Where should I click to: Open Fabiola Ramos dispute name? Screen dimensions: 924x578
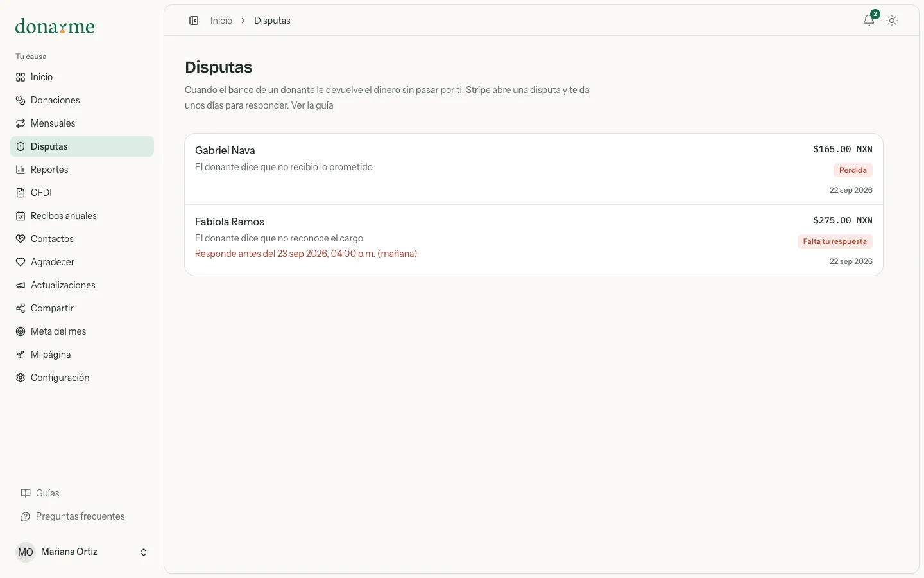coord(230,222)
